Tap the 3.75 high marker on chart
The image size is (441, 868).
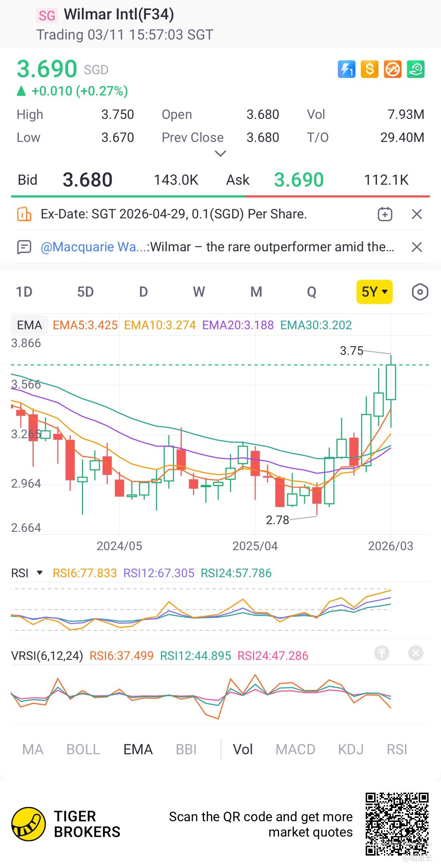[351, 351]
